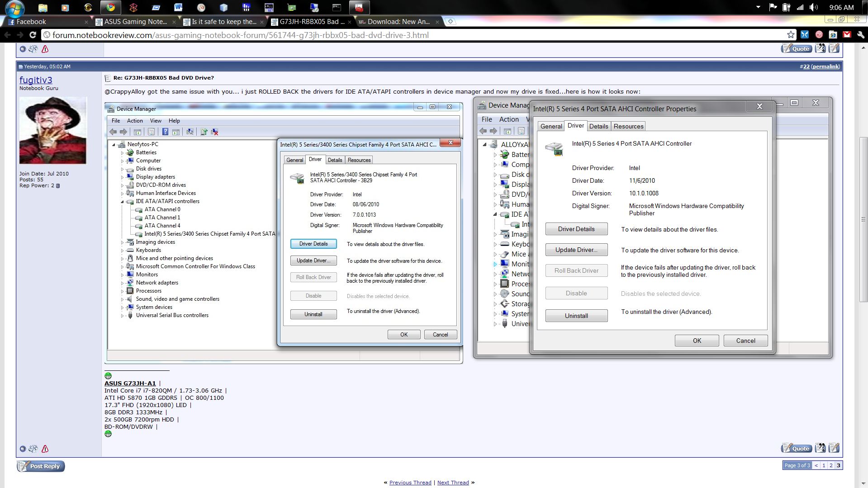The height and width of the screenshot is (488, 868).
Task: Go to page 1 of the thread
Action: pos(824,465)
